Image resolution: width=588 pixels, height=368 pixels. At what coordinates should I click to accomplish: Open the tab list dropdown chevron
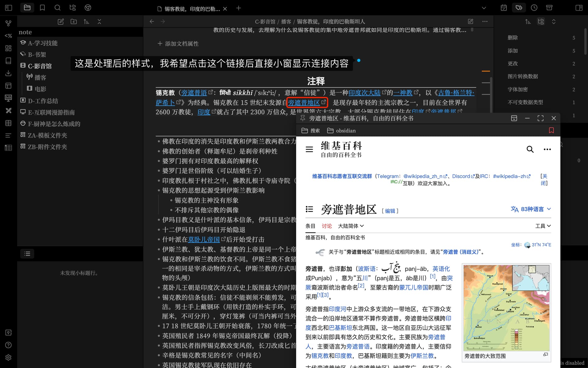tap(484, 8)
